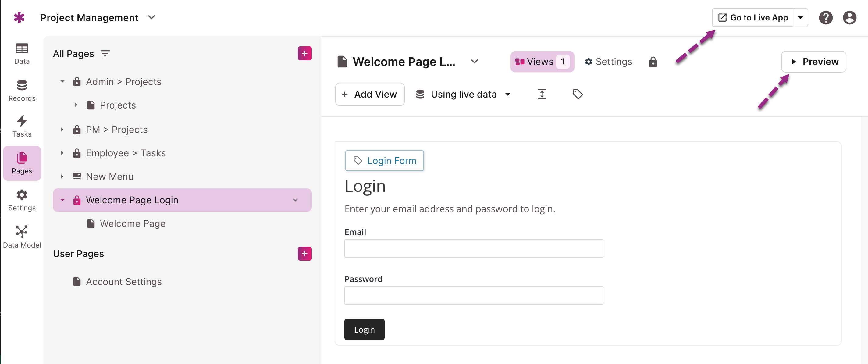Image resolution: width=868 pixels, height=364 pixels.
Task: Open the user account profile icon
Action: tap(849, 17)
